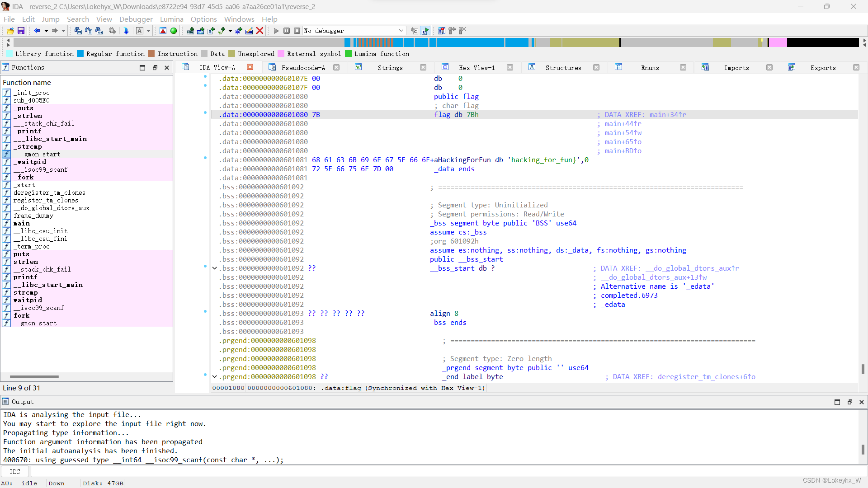Save the current IDA database

coord(21,31)
